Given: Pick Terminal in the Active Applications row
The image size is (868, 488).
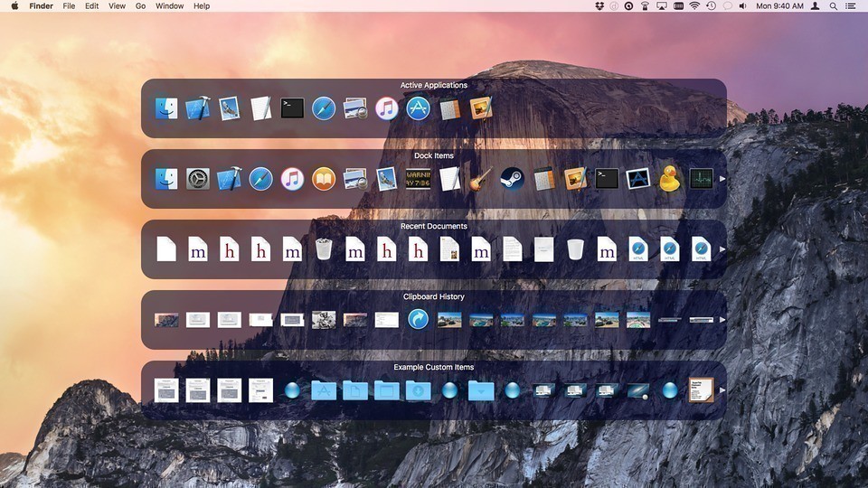Looking at the screenshot, I should [292, 108].
